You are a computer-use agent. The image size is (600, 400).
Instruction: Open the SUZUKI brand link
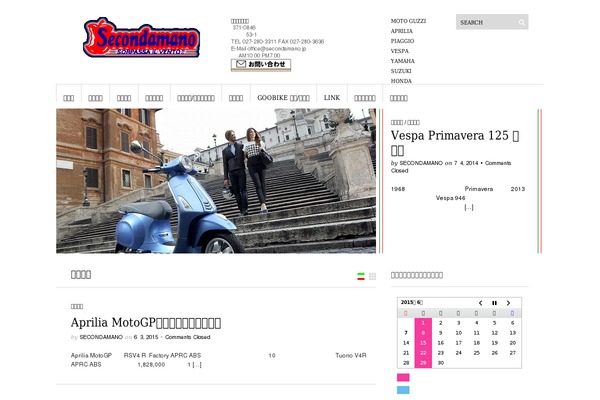[401, 71]
